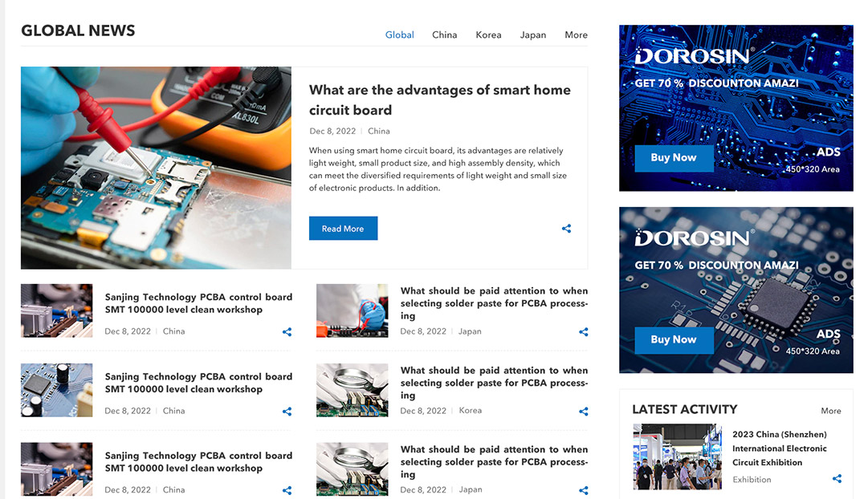Select the Korea news tab
Viewport: 868px width, 499px height.
tap(488, 35)
